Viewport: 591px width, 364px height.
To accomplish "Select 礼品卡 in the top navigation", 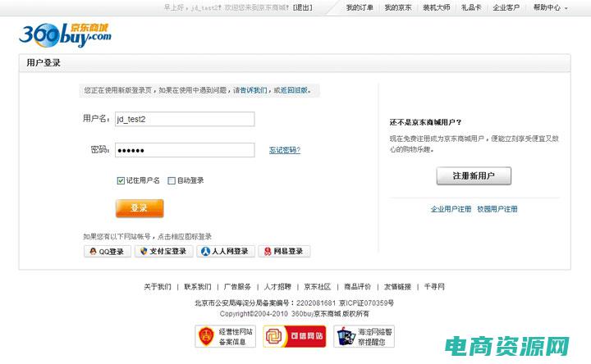I will [471, 7].
